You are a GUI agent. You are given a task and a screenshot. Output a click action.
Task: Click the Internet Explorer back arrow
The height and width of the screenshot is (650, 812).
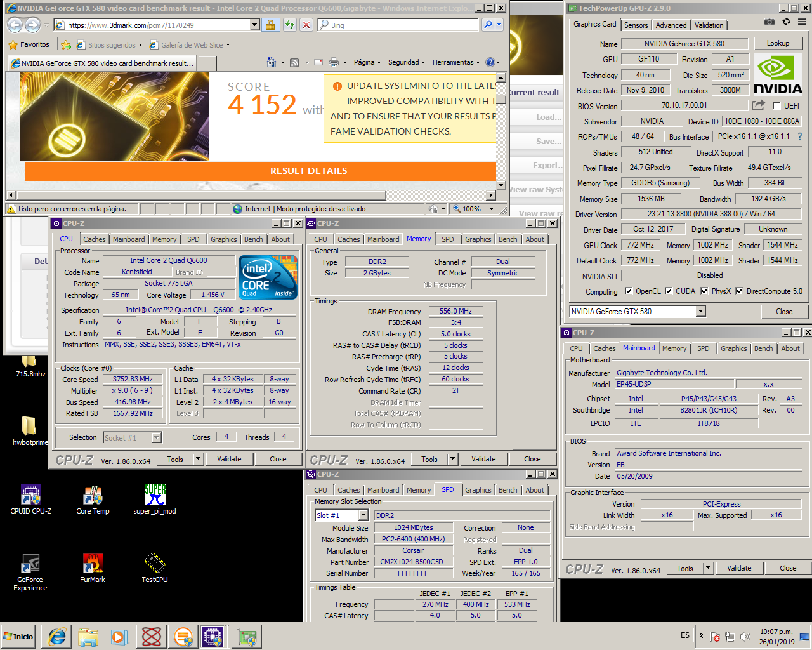tap(15, 25)
